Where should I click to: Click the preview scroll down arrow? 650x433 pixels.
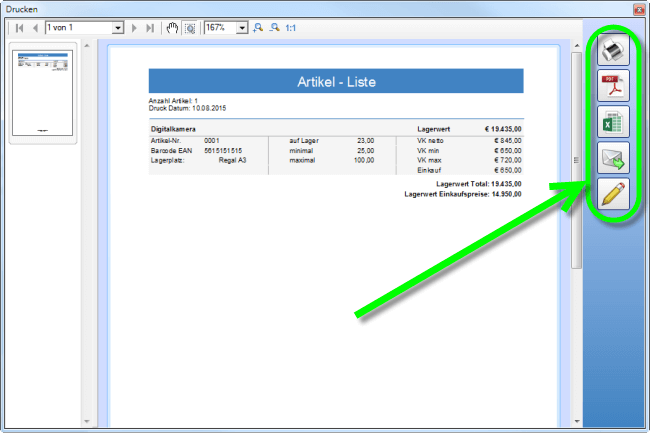[x=577, y=421]
